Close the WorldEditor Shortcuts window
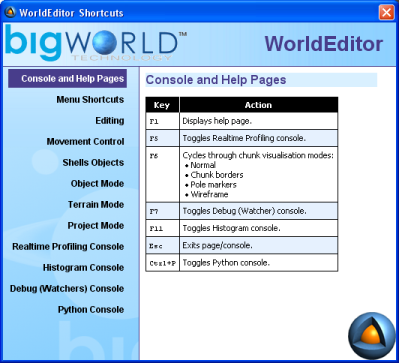 [386, 13]
